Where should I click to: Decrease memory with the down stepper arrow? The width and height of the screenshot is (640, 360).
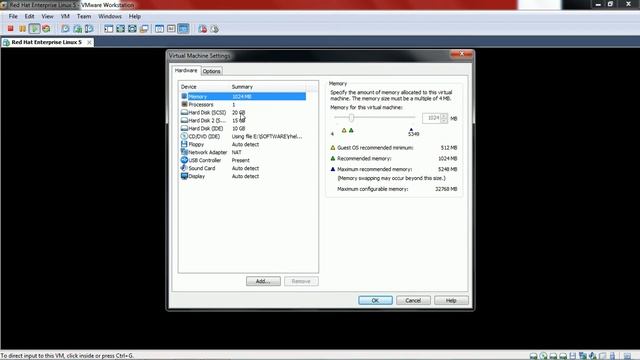444,120
